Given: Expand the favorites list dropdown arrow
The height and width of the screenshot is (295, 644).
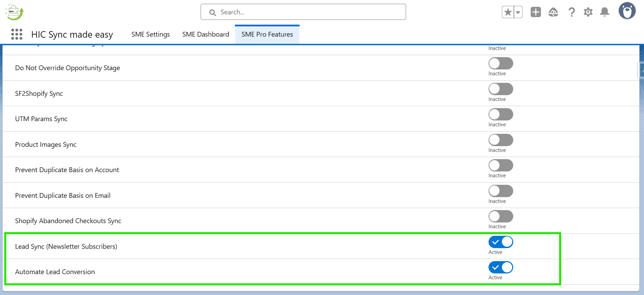Looking at the screenshot, I should [518, 12].
